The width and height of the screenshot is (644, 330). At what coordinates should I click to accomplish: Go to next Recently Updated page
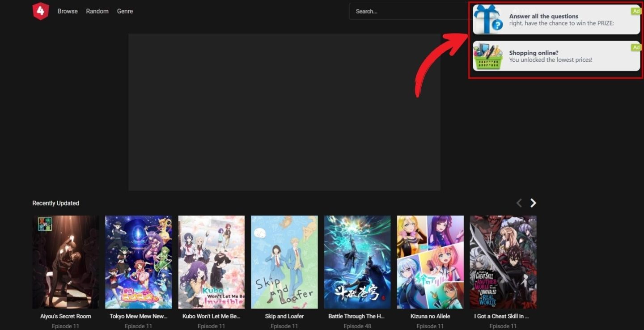(533, 203)
